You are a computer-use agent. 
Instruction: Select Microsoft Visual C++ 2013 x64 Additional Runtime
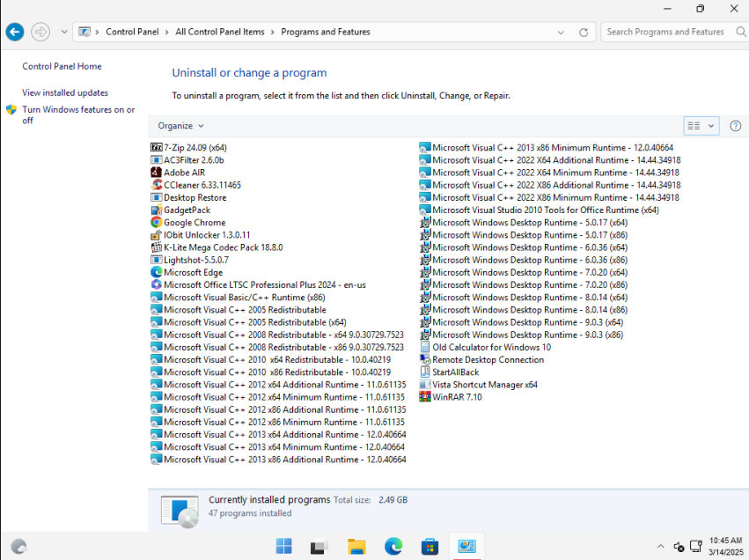coord(278,434)
